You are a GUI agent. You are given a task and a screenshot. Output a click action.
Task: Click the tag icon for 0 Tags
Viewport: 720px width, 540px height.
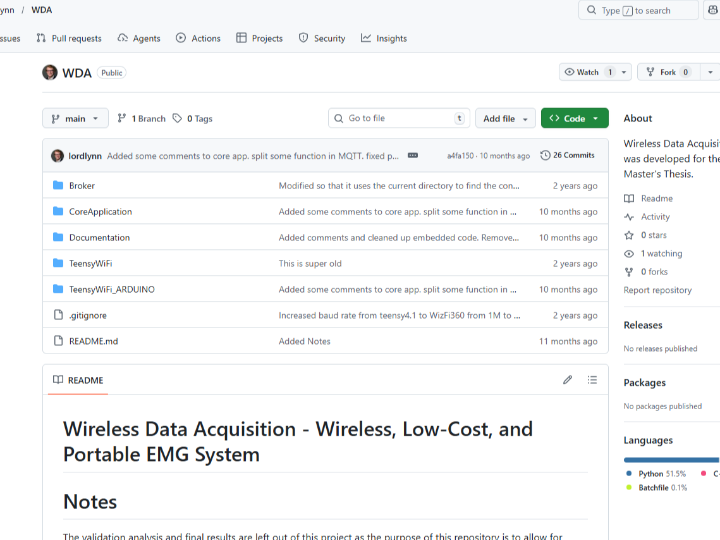pyautogui.click(x=177, y=118)
